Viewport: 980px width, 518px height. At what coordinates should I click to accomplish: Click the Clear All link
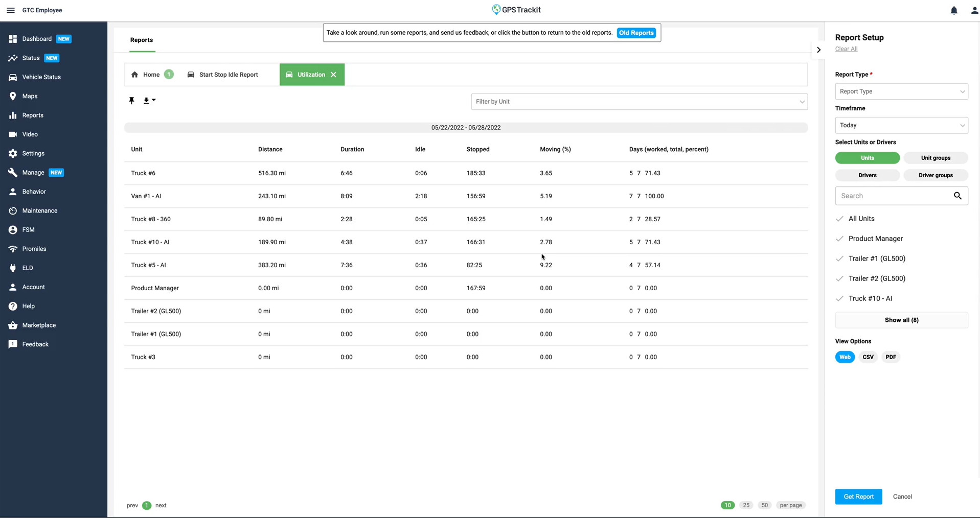pyautogui.click(x=846, y=49)
